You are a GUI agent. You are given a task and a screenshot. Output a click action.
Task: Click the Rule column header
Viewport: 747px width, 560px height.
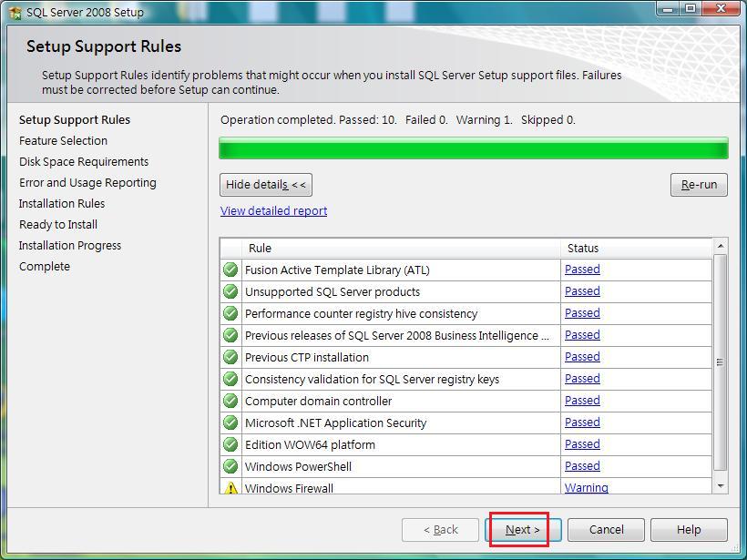coord(401,248)
